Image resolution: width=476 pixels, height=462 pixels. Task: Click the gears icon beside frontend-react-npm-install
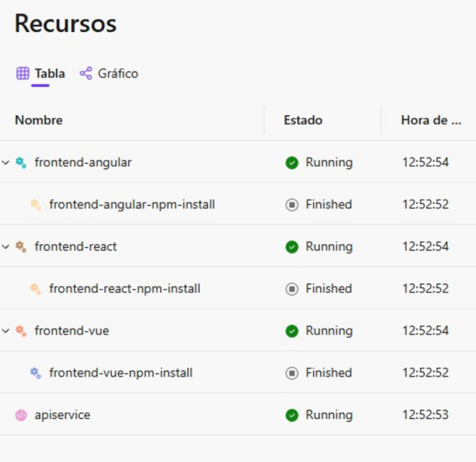(36, 289)
